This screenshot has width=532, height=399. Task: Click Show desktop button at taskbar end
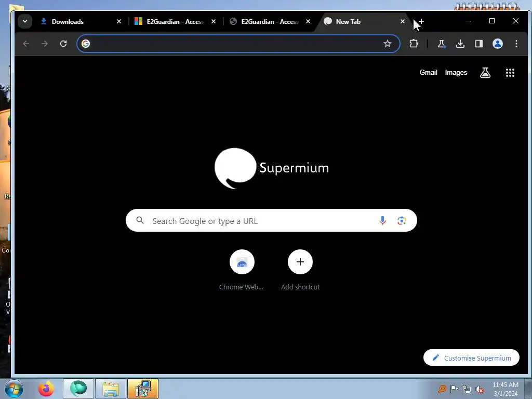(x=528, y=389)
